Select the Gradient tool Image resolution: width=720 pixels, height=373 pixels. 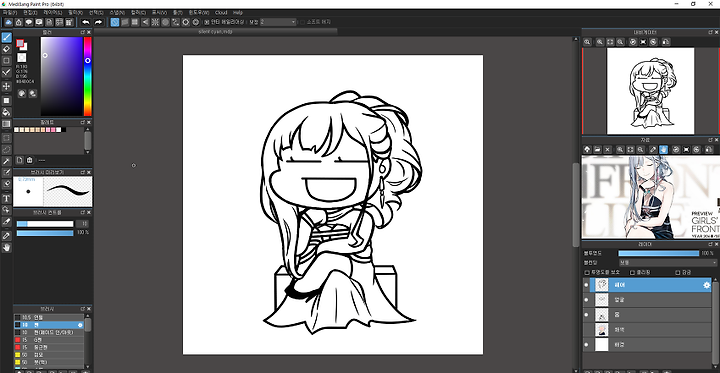point(6,124)
